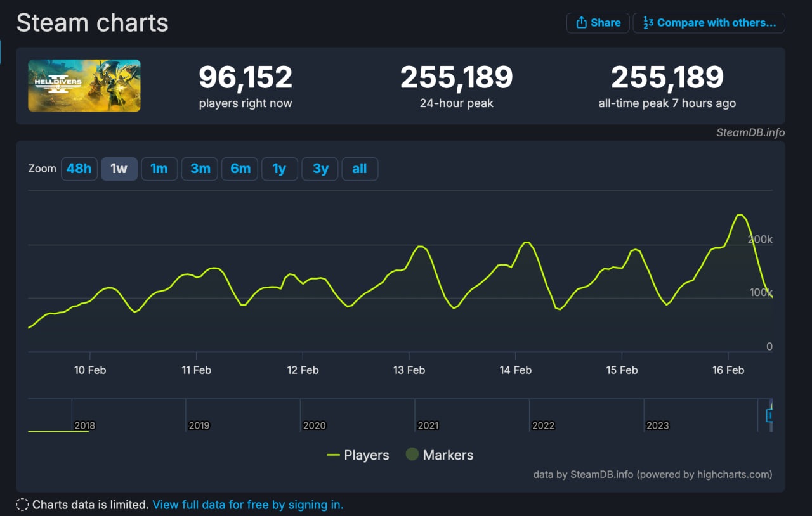Click the 200k y-axis label
Viewport: 812px width, 516px height.
tap(761, 240)
